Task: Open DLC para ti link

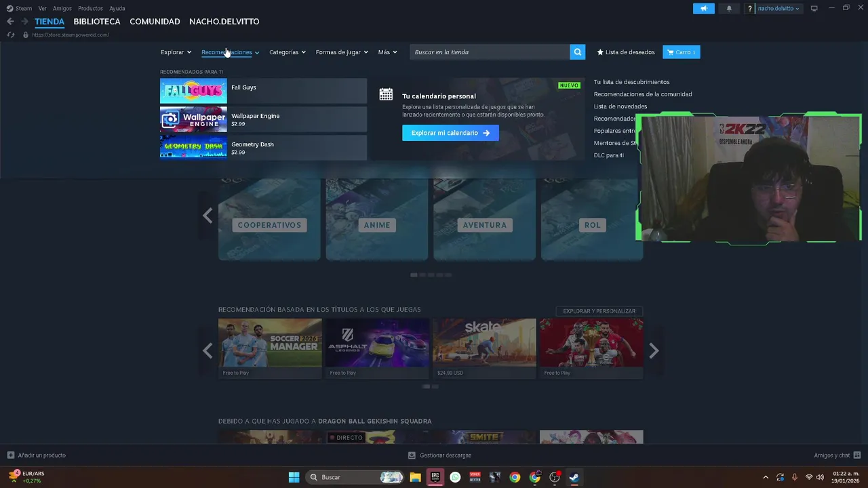Action: pos(609,155)
